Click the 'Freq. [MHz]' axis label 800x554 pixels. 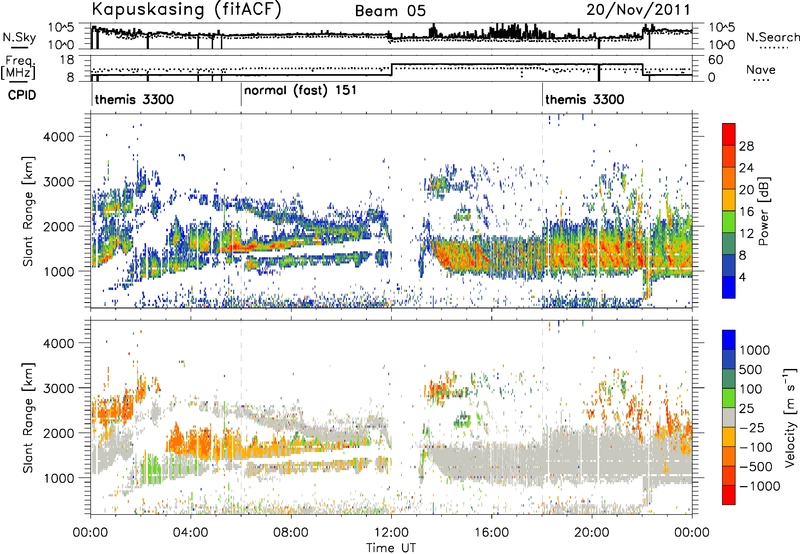point(18,67)
